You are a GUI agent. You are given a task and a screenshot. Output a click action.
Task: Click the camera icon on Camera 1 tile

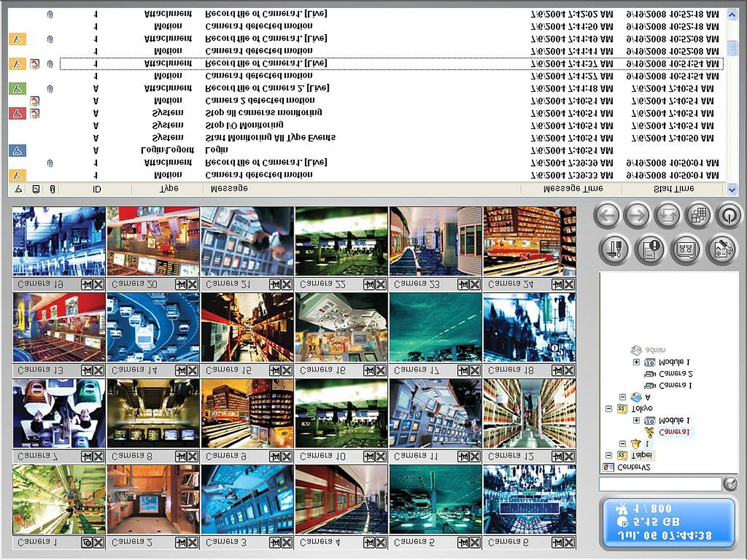click(86, 543)
